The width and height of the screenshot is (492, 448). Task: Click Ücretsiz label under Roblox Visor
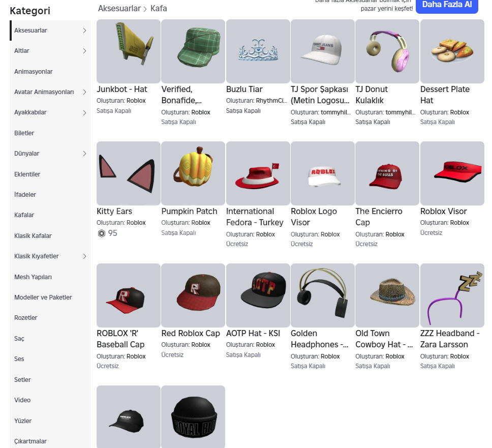point(431,232)
